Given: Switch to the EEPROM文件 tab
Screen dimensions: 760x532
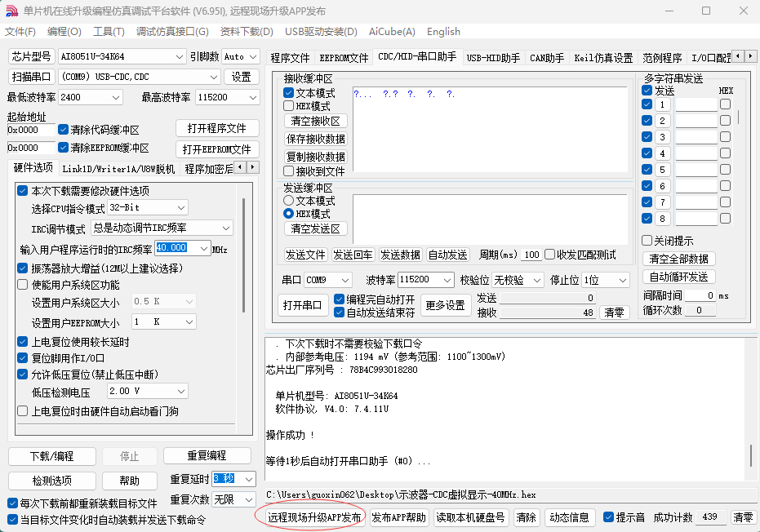Looking at the screenshot, I should coord(344,58).
